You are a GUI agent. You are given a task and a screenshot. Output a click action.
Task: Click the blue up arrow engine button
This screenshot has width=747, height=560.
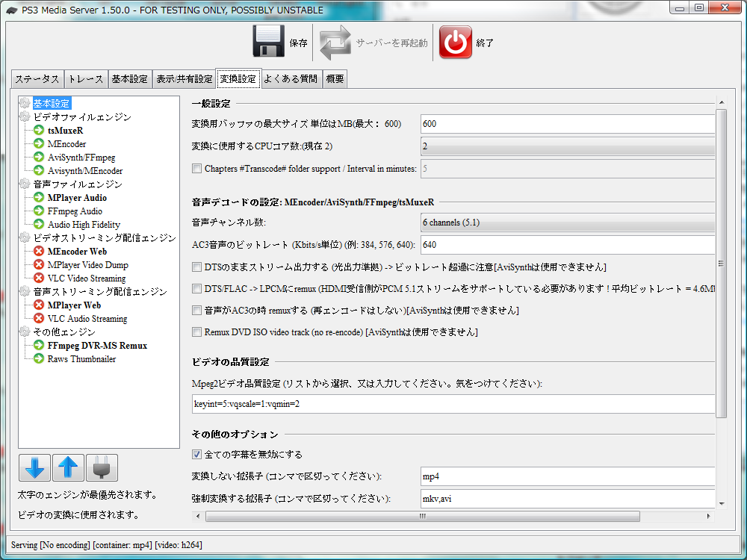pyautogui.click(x=68, y=467)
